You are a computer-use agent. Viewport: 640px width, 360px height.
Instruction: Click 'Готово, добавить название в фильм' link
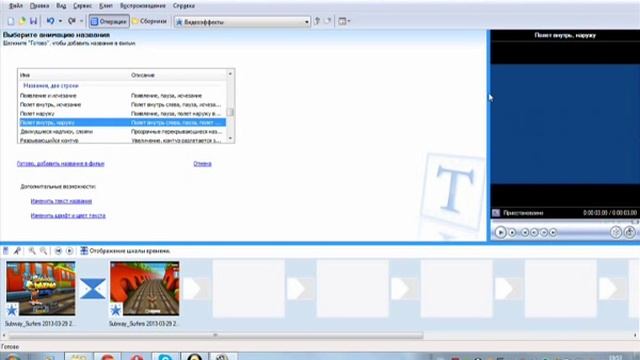pyautogui.click(x=60, y=164)
